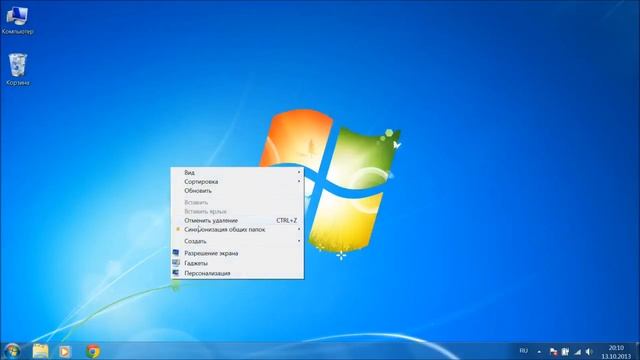Open the network signal tray icon
Viewport: 640px width, 360px height.
click(x=577, y=351)
